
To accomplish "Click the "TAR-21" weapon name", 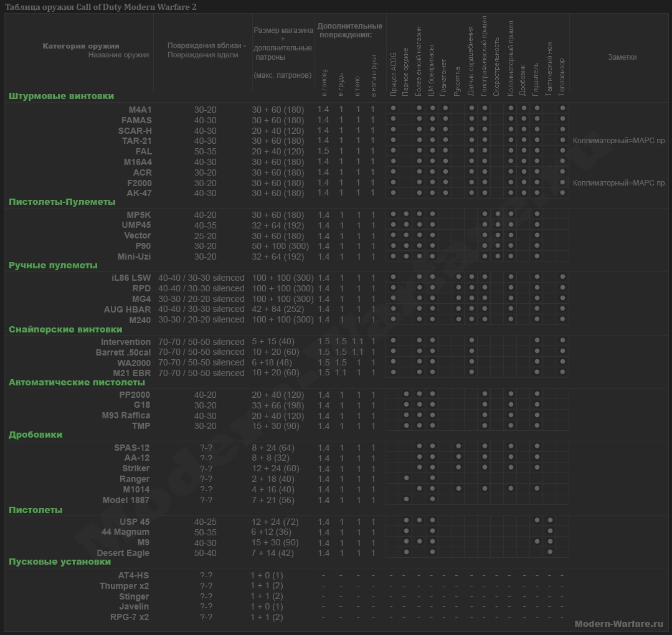I will point(137,141).
